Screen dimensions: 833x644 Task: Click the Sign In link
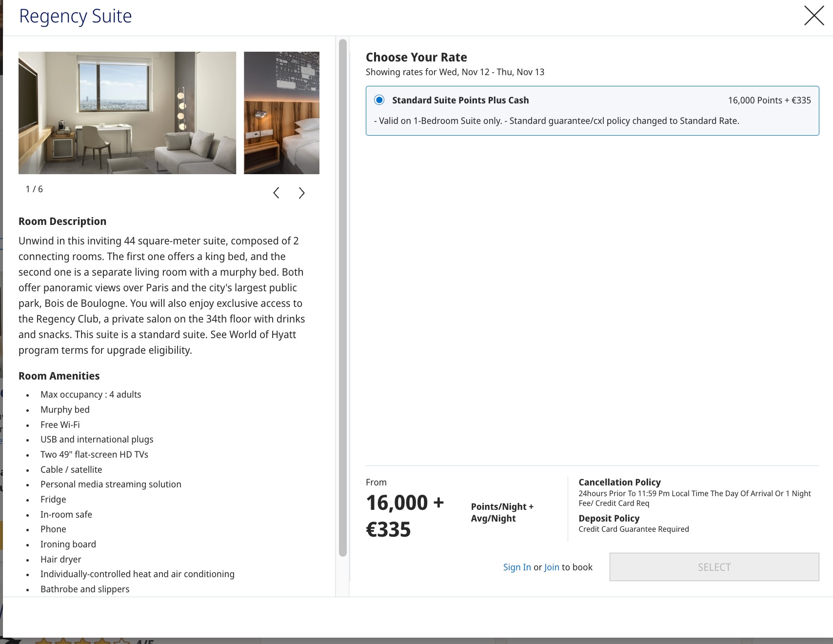coord(516,567)
